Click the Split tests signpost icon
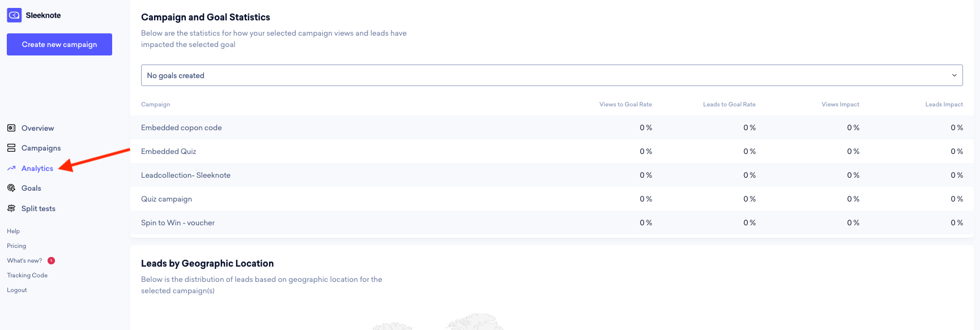The image size is (980, 330). pyautogui.click(x=11, y=208)
